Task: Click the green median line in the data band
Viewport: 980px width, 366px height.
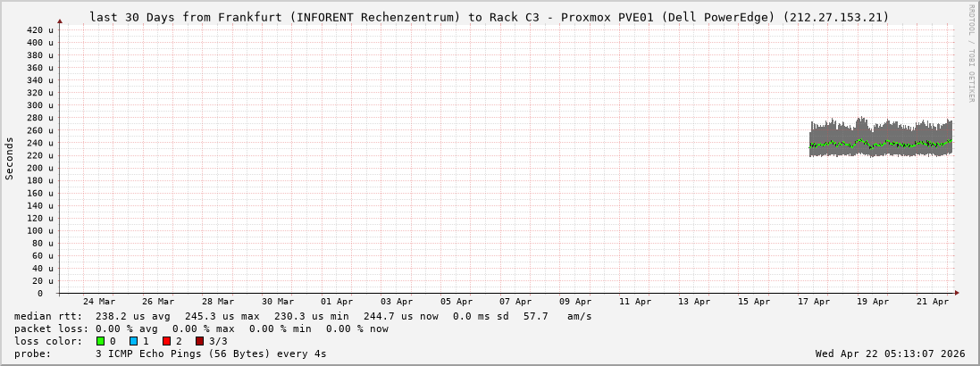Action: (880, 144)
